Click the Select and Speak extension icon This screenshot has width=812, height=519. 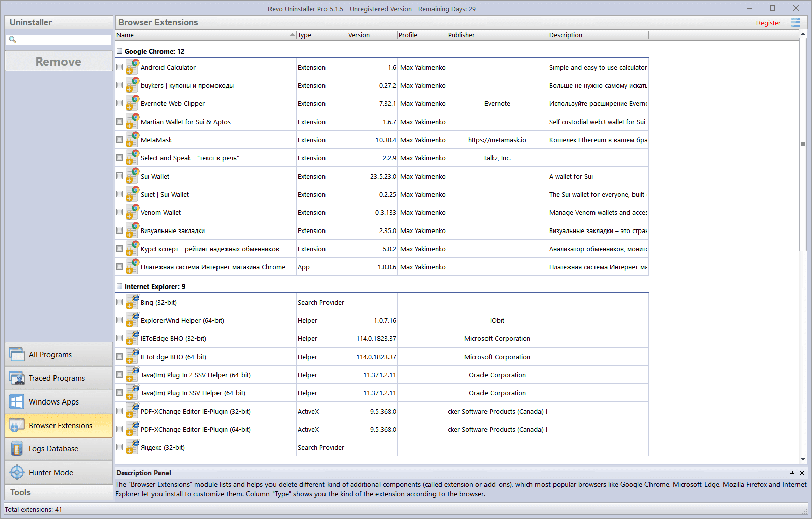click(x=132, y=158)
